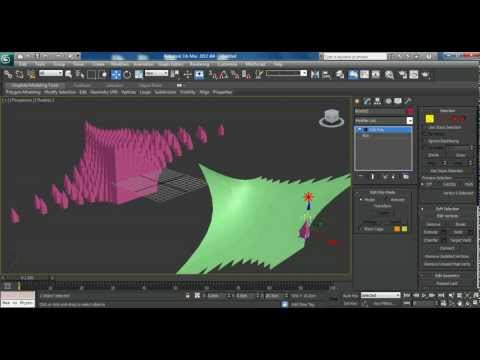Activate the Select and Scale tool
480x360 pixels.
coord(139,74)
